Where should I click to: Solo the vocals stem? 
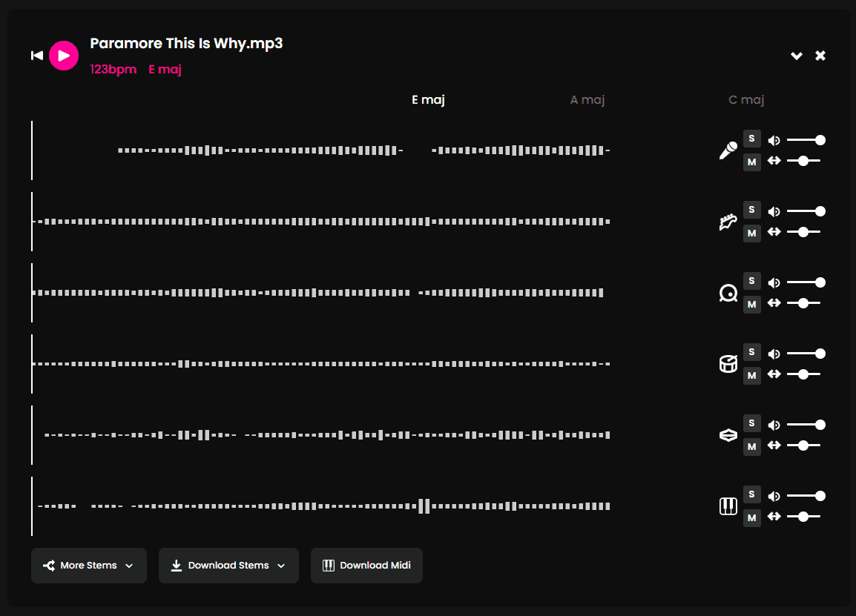751,139
